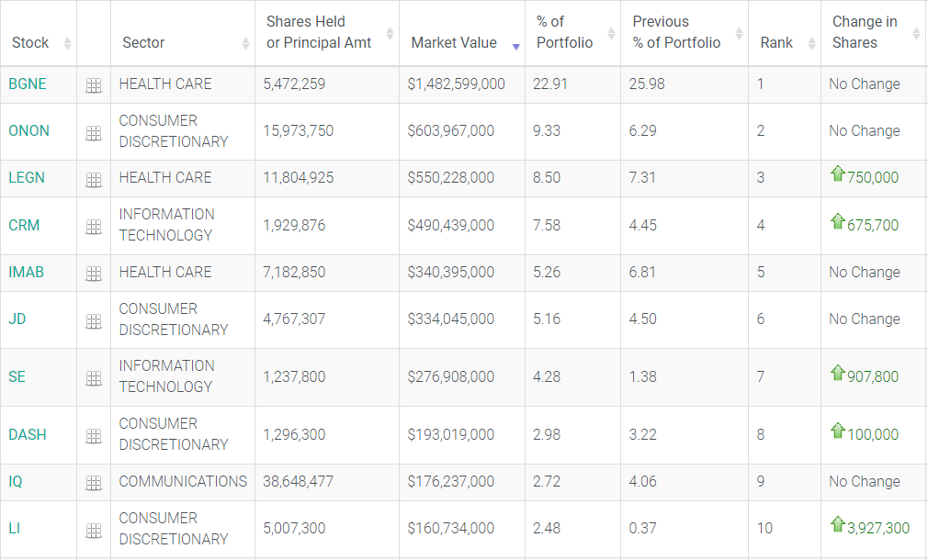
Task: Sort table by Rank column
Action: point(812,43)
